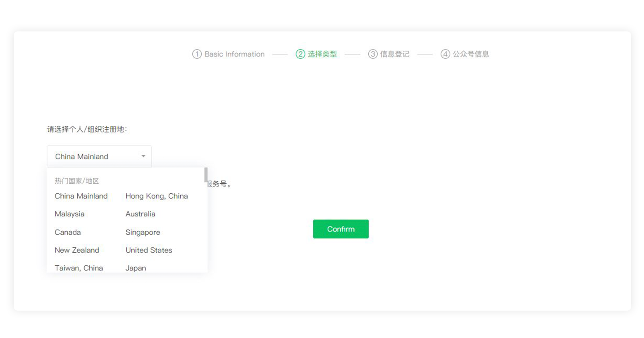Image resolution: width=644 pixels, height=338 pixels.
Task: Click the 请选择个人/组织注册地 label
Action: point(87,129)
